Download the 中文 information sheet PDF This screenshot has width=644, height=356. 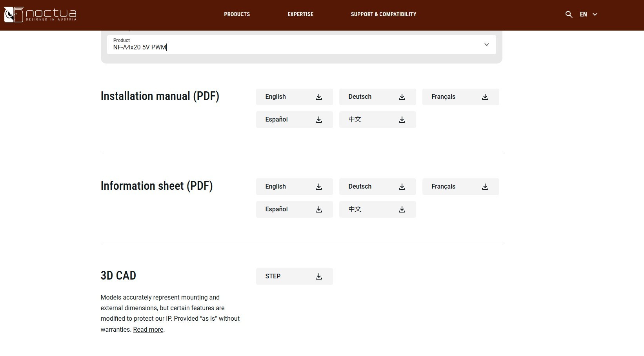pos(377,209)
